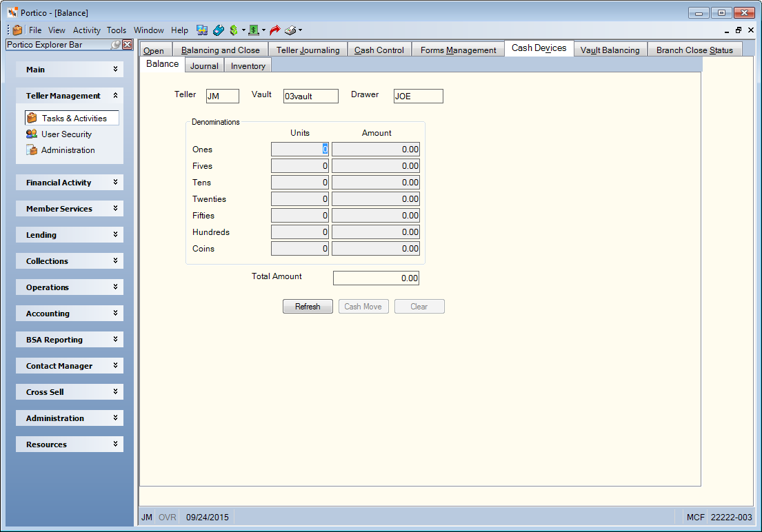Click the Hundreds amount field

coord(376,232)
